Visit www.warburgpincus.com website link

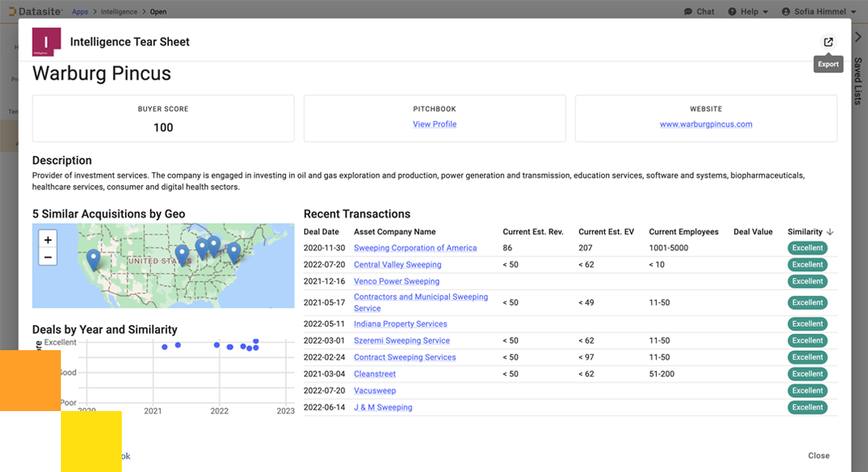click(706, 124)
